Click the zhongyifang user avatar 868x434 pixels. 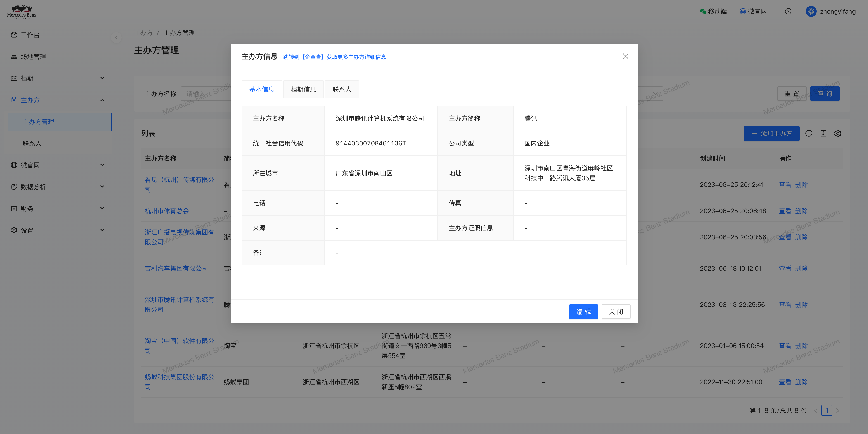(x=811, y=12)
